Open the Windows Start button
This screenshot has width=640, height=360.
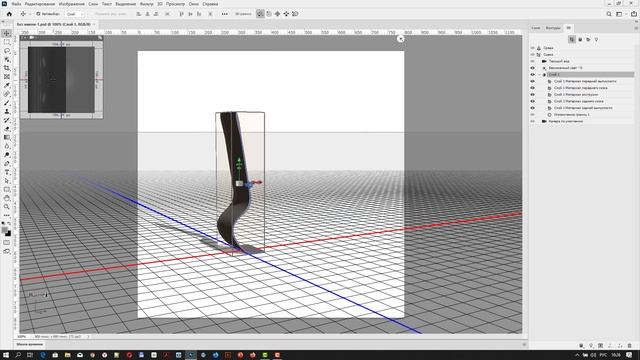tap(6, 355)
